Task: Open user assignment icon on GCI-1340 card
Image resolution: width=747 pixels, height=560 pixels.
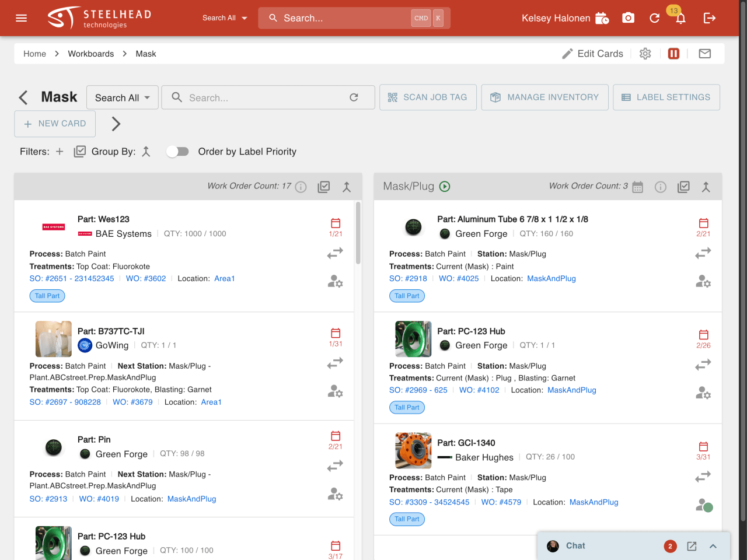Action: pyautogui.click(x=704, y=505)
